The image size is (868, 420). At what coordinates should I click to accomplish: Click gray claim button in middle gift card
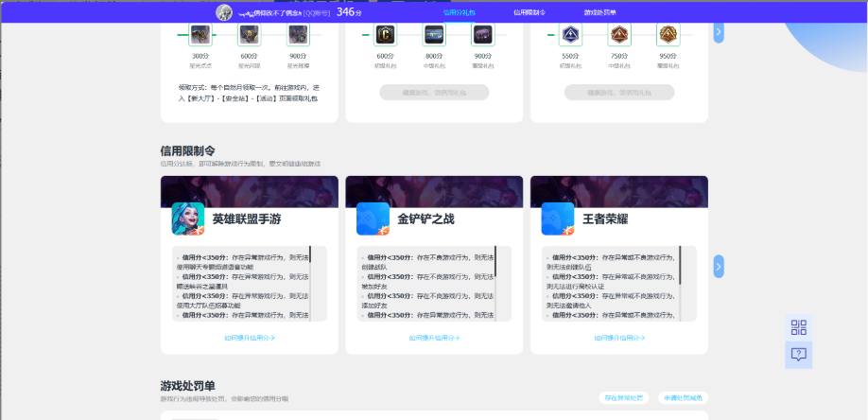click(434, 93)
